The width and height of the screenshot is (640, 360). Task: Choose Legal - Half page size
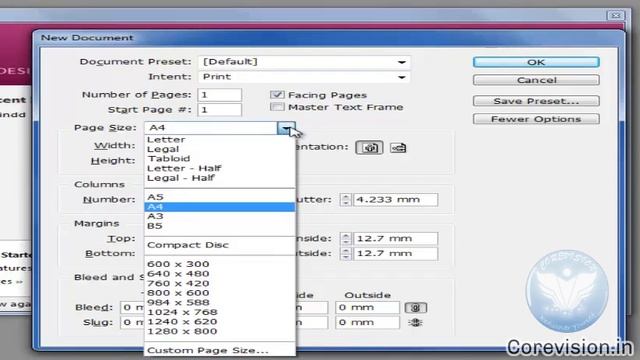(x=220, y=178)
